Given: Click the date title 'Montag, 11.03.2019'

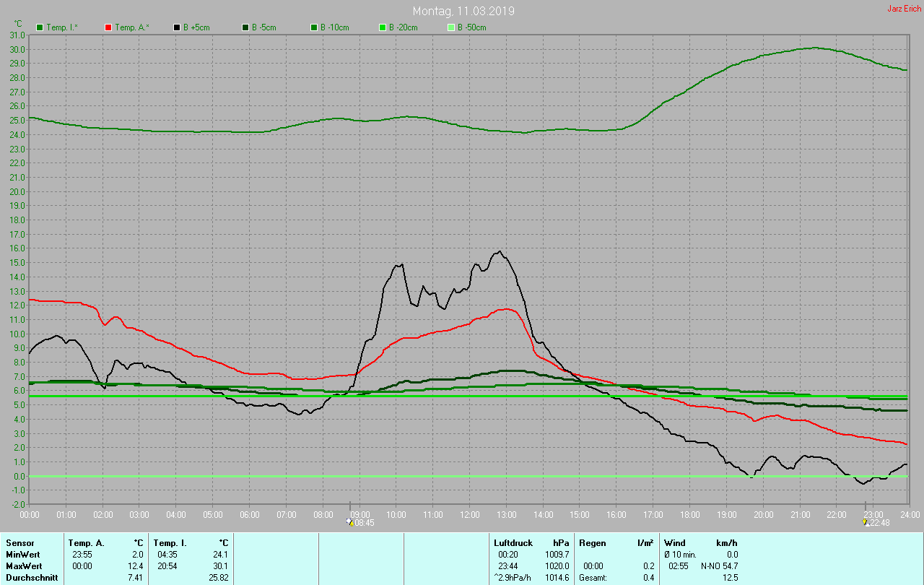Looking at the screenshot, I should 463,12.
